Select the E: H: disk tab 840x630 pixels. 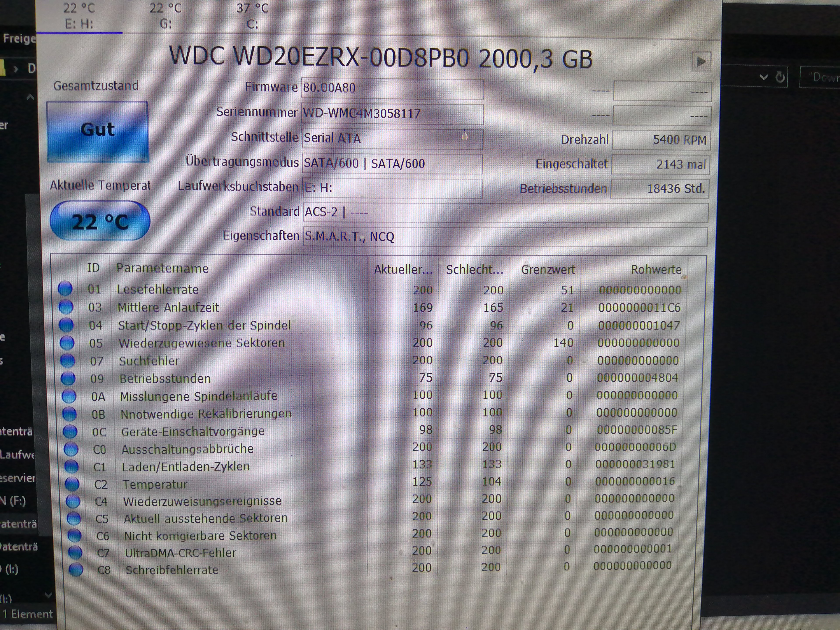click(x=79, y=16)
